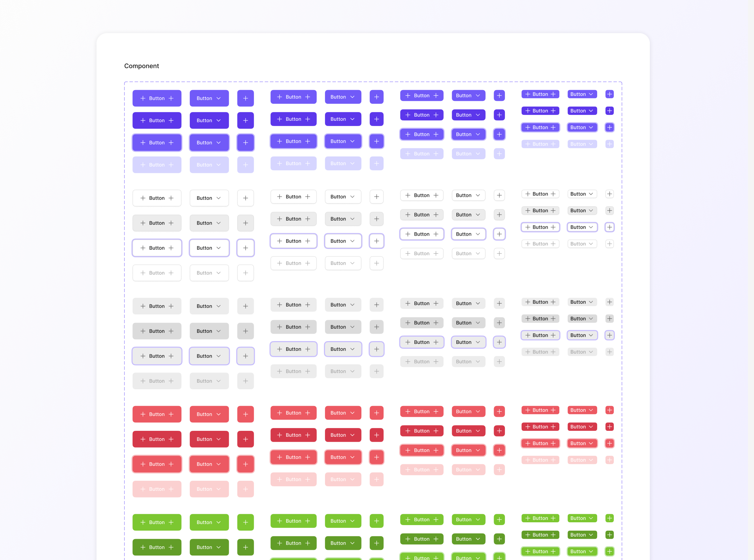Click the smallest bright green icon-only plus button
This screenshot has height=560, width=754.
pyautogui.click(x=609, y=518)
